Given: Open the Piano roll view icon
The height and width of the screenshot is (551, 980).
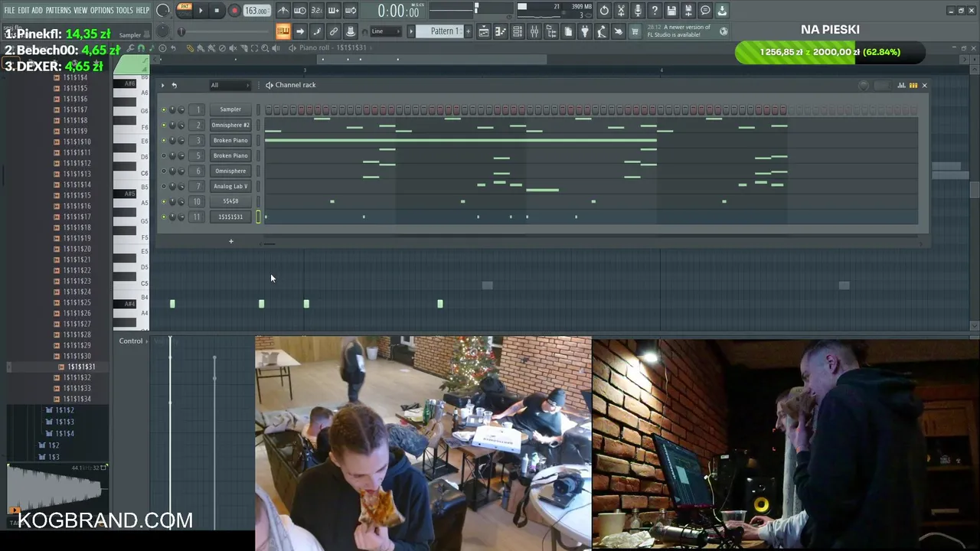Looking at the screenshot, I should pyautogui.click(x=501, y=31).
